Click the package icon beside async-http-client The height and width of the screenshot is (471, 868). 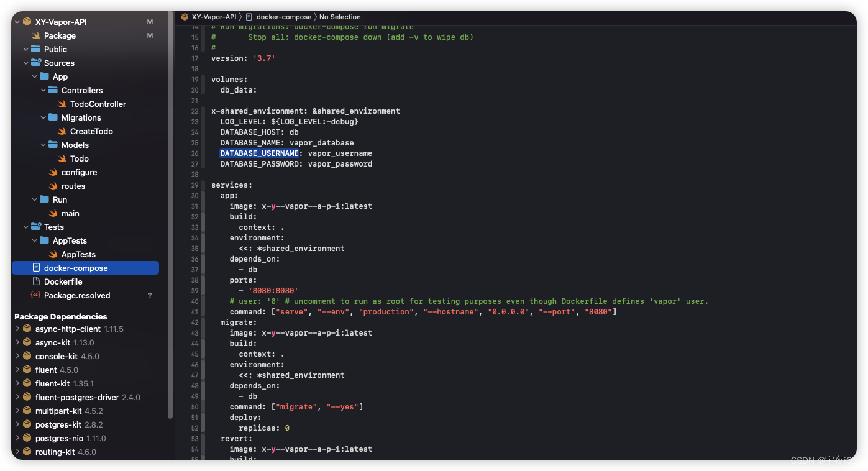pyautogui.click(x=27, y=329)
